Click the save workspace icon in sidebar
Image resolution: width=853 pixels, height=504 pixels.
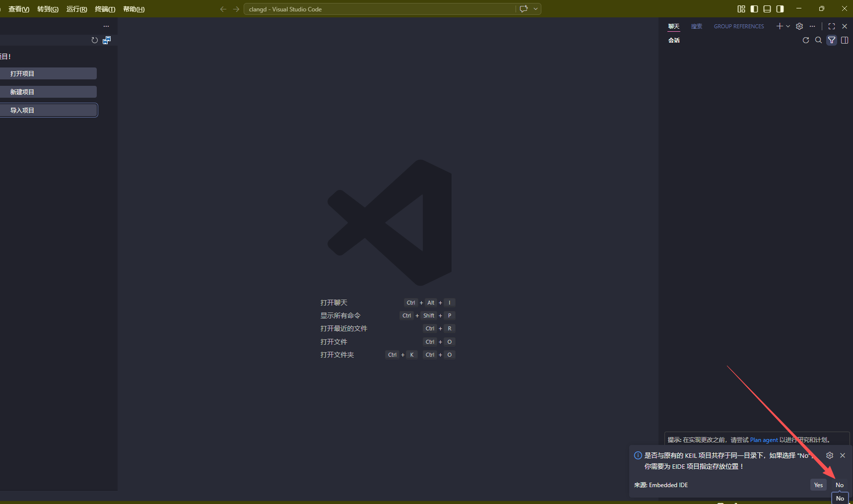click(107, 40)
